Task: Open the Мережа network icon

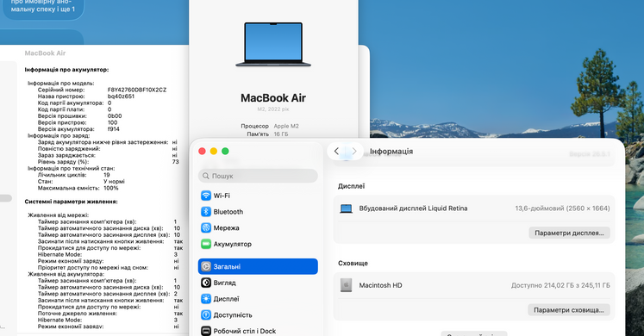Action: coord(206,227)
